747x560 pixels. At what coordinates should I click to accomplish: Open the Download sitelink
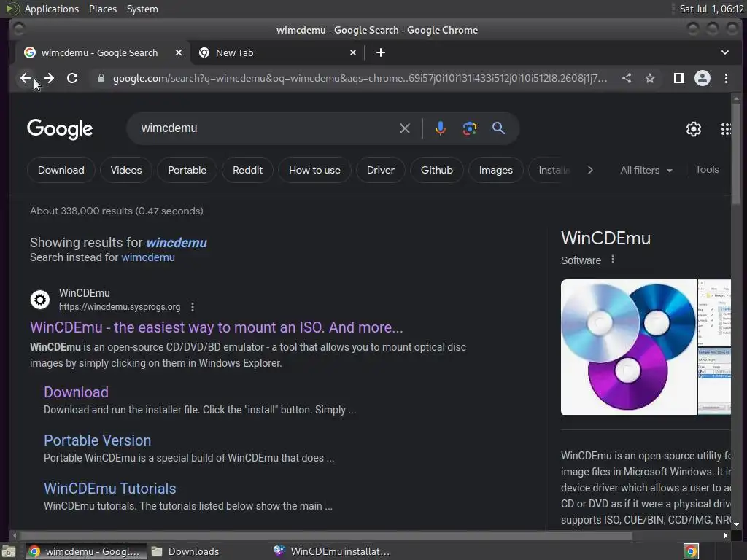[x=76, y=392]
